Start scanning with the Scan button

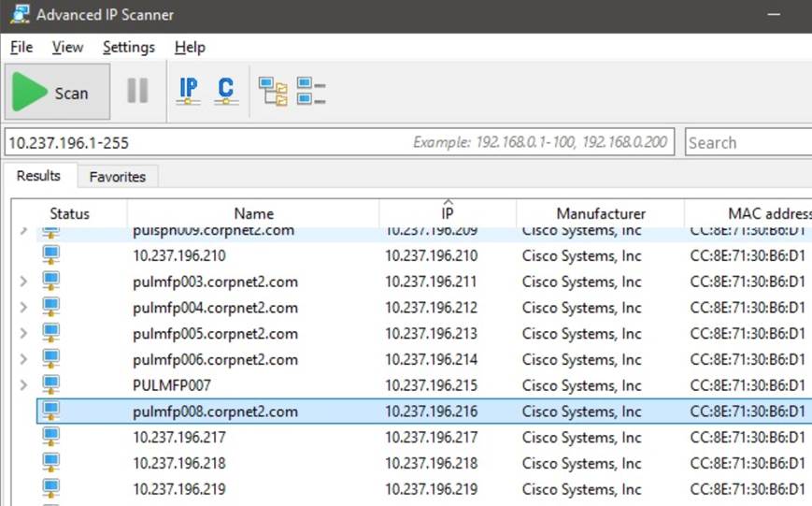[58, 93]
